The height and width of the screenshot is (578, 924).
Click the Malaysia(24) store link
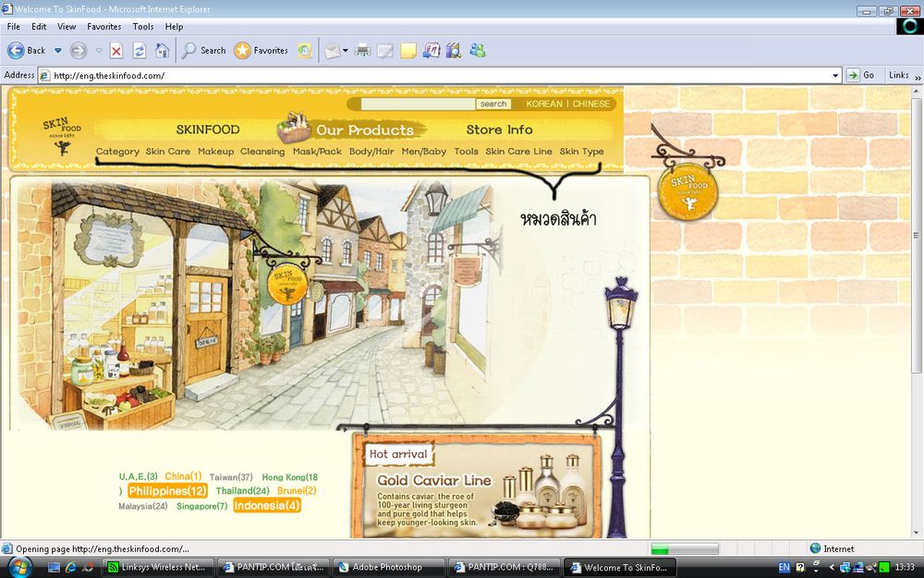[x=143, y=506]
